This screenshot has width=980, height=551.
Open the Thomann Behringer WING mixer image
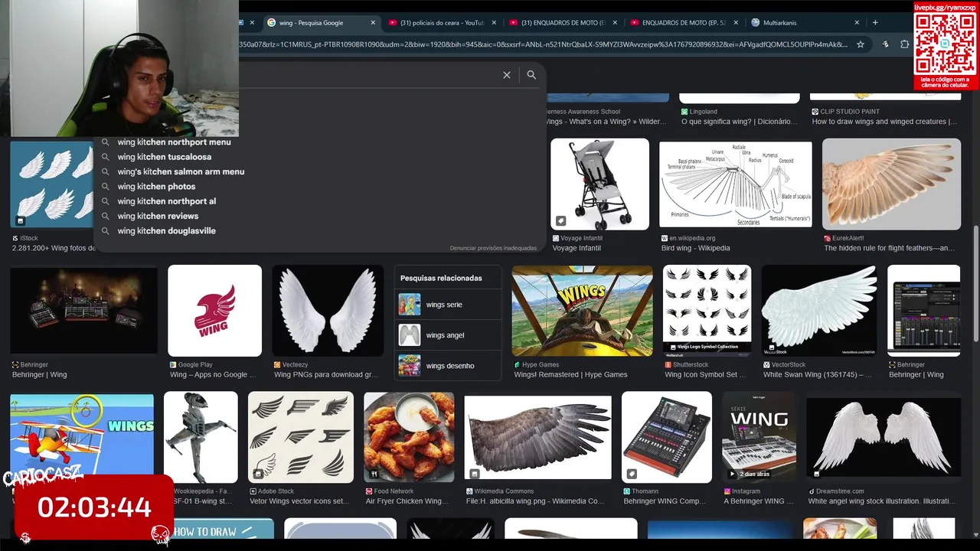point(667,437)
